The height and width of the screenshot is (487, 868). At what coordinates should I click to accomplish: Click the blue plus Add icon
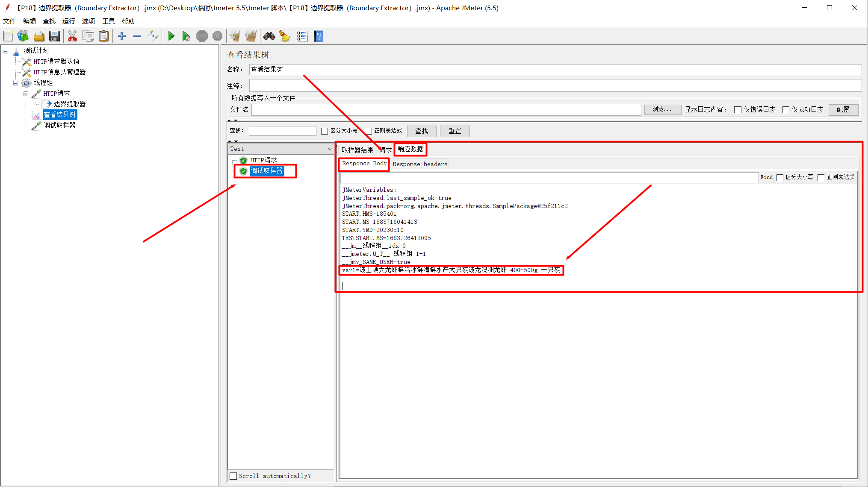(x=122, y=36)
